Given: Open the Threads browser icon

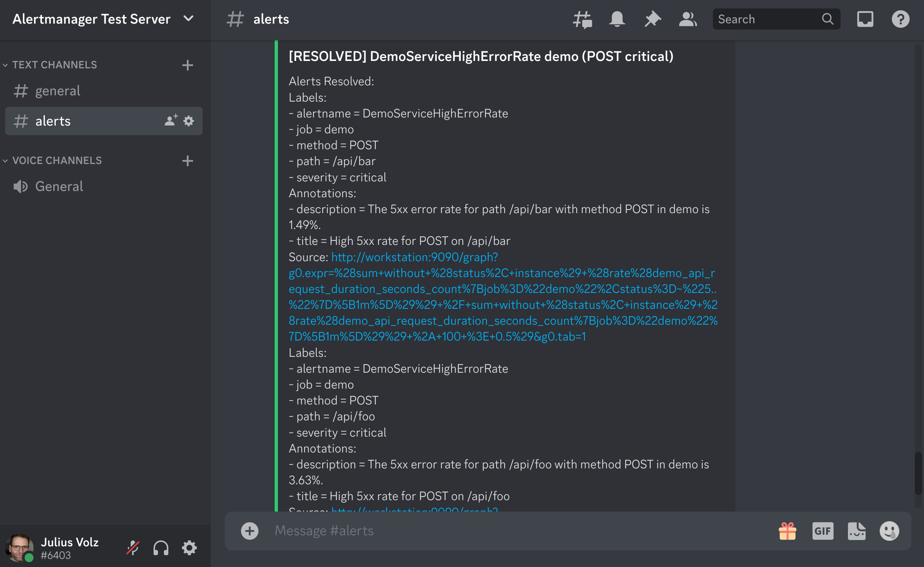Looking at the screenshot, I should (x=583, y=19).
